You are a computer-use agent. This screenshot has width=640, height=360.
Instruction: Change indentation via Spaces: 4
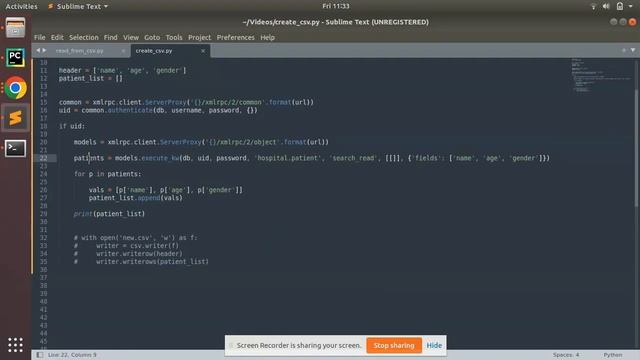pyautogui.click(x=566, y=355)
